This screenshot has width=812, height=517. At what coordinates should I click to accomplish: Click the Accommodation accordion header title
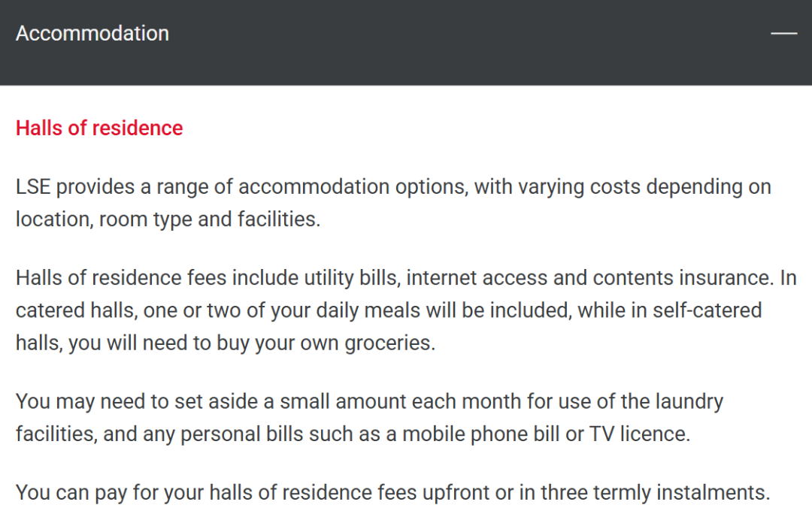(x=92, y=34)
